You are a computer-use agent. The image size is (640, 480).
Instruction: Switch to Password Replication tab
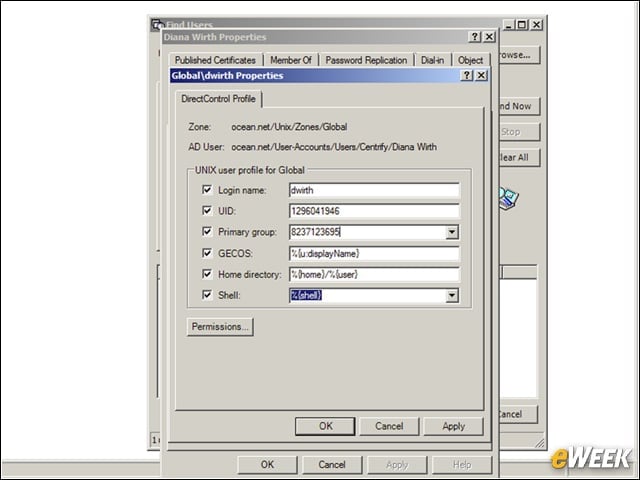pyautogui.click(x=366, y=60)
